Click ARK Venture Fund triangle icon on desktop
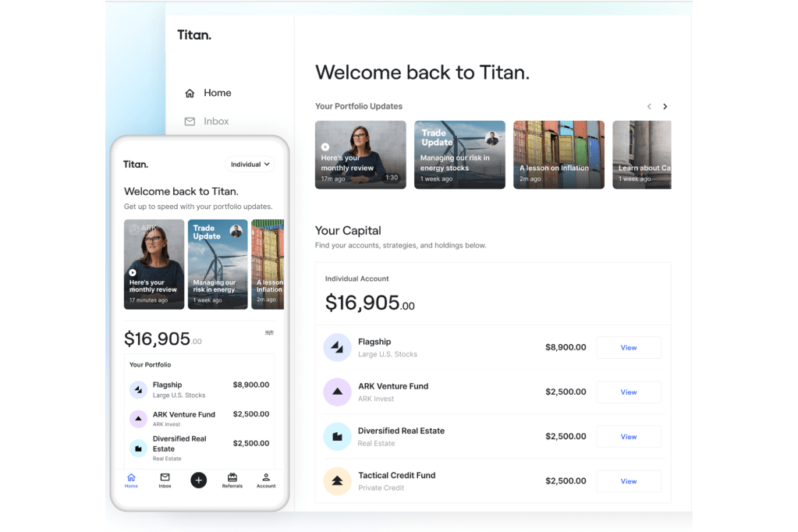The image size is (798, 532). coord(338,392)
